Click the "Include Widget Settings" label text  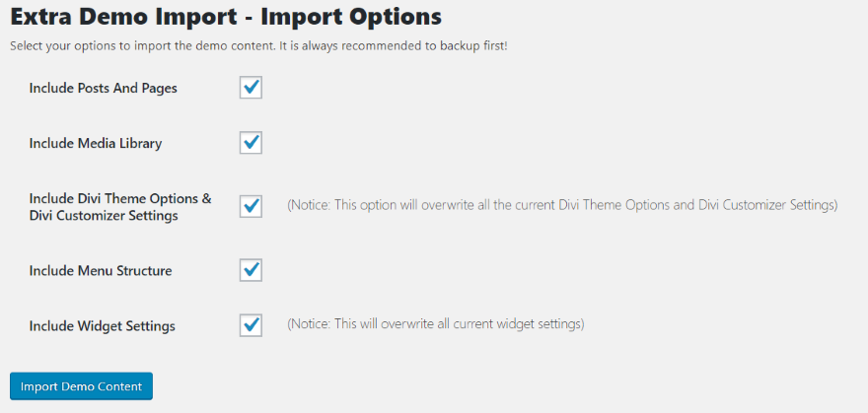coord(103,325)
